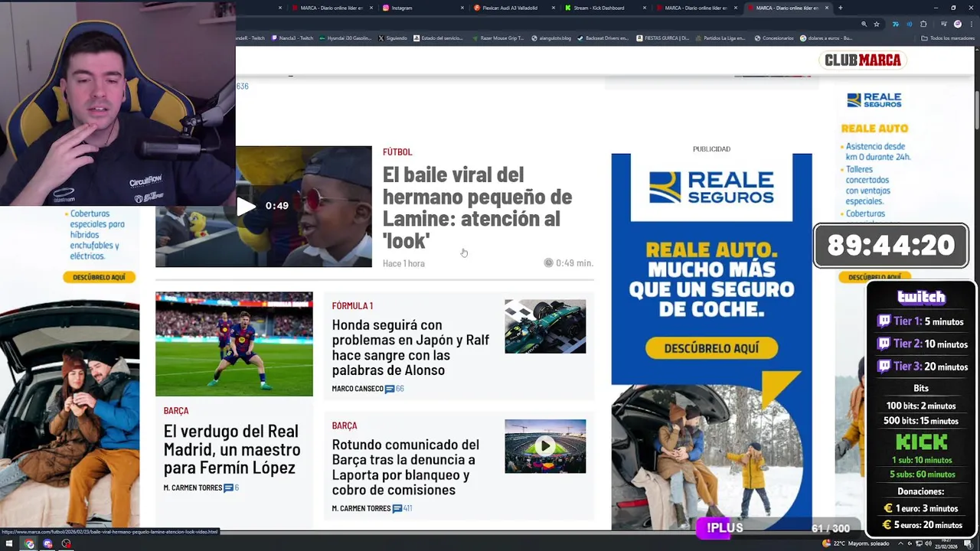Click the zoom magnifier icon in address bar
Screen dimensions: 980x551
(x=864, y=24)
